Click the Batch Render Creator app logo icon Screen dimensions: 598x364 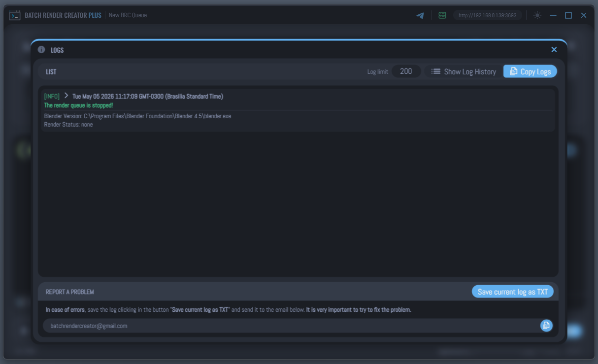click(15, 15)
